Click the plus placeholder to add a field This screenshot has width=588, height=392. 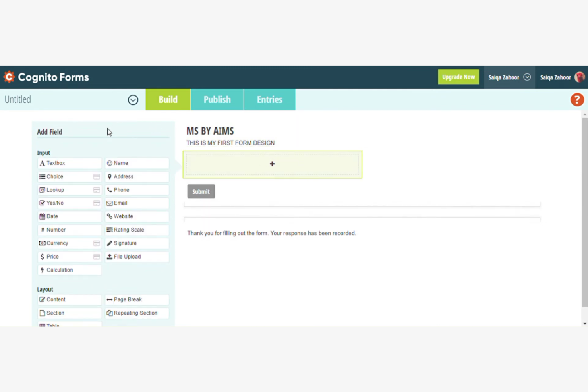click(272, 164)
